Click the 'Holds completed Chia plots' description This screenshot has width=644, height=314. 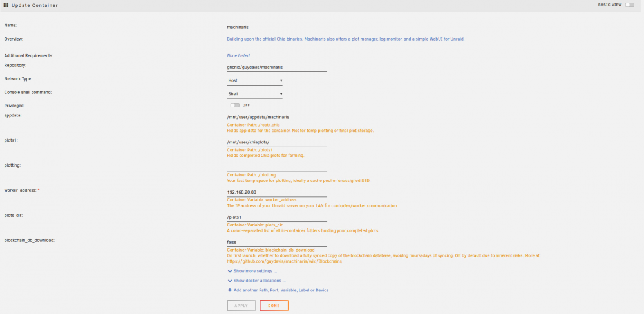click(x=265, y=156)
